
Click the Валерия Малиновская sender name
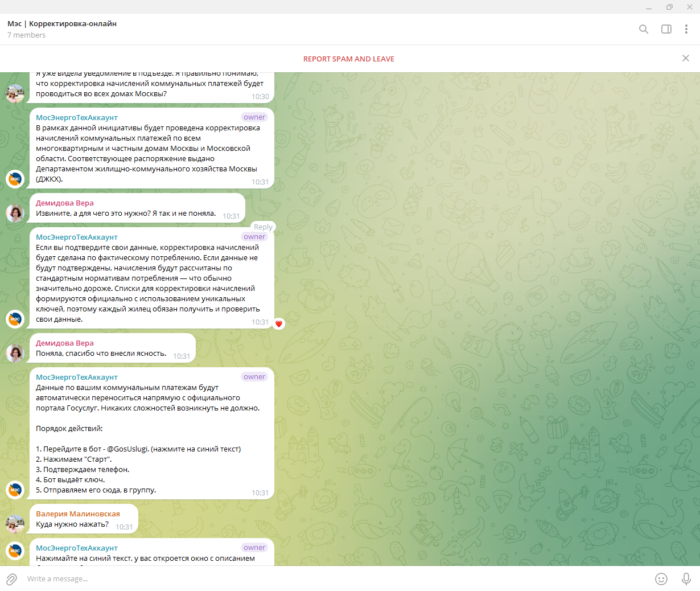[x=78, y=514]
